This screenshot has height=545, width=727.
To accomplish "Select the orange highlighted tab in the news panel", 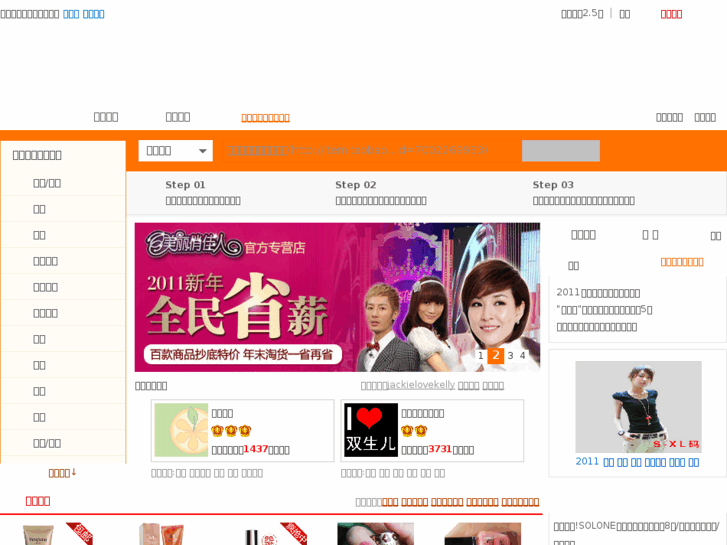I will tap(682, 262).
